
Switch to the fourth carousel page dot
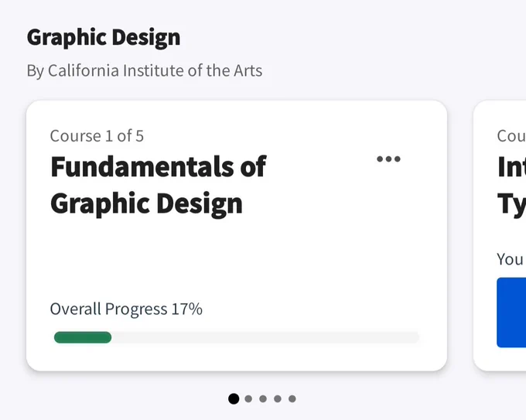click(x=278, y=399)
